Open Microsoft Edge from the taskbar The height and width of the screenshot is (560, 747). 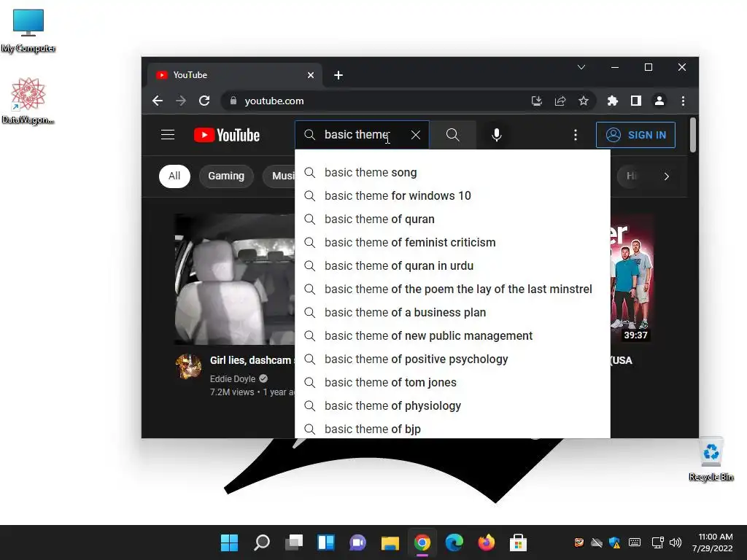454,542
